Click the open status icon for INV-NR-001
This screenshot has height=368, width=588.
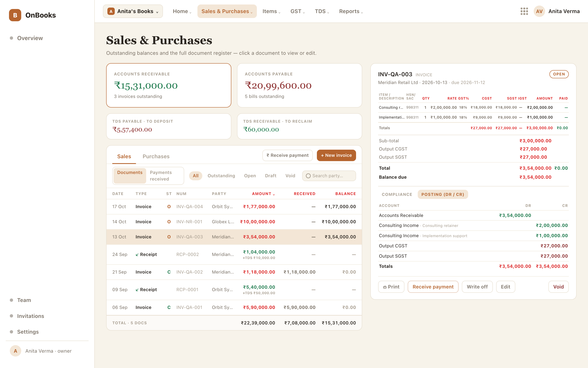click(x=169, y=222)
